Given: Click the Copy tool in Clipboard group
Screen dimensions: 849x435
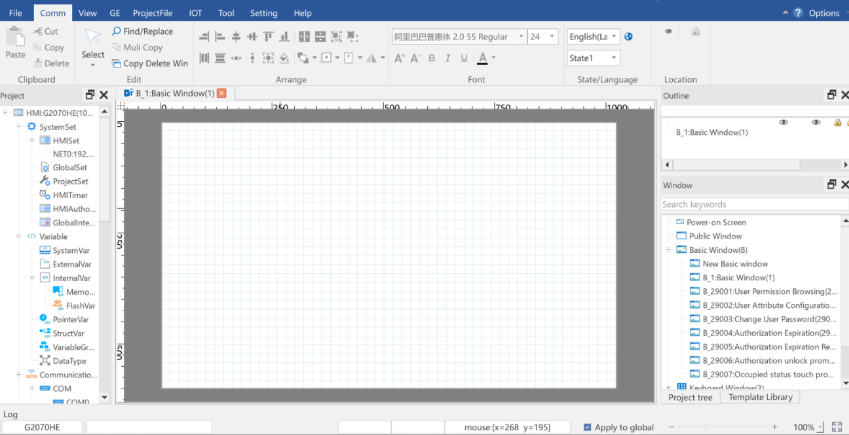Looking at the screenshot, I should (48, 48).
